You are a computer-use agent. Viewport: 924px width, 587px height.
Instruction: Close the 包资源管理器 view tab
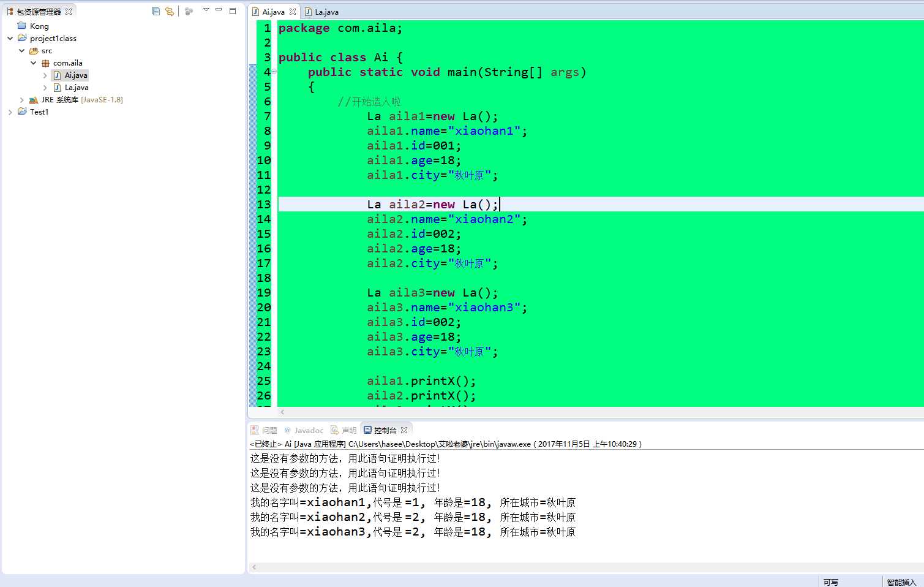point(69,12)
